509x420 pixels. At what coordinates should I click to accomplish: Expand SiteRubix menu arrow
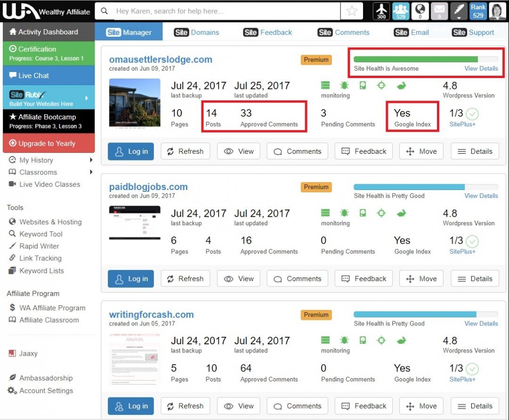[x=86, y=98]
